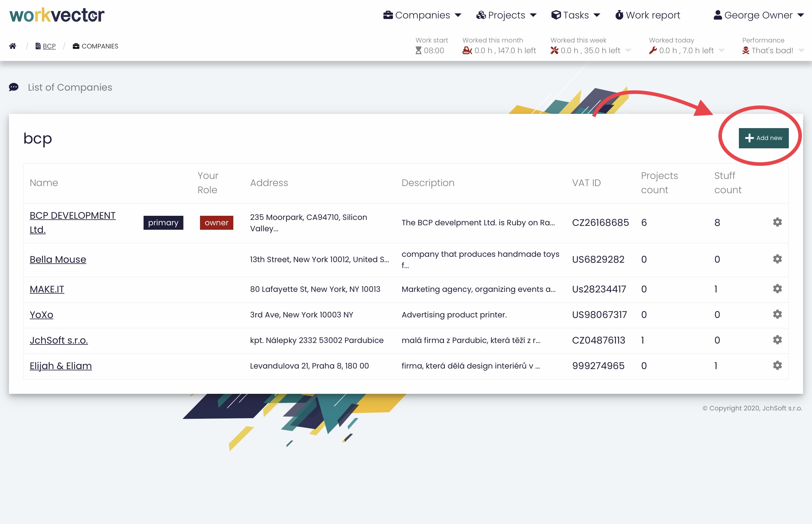812x524 pixels.
Task: Go to Work report
Action: [647, 15]
